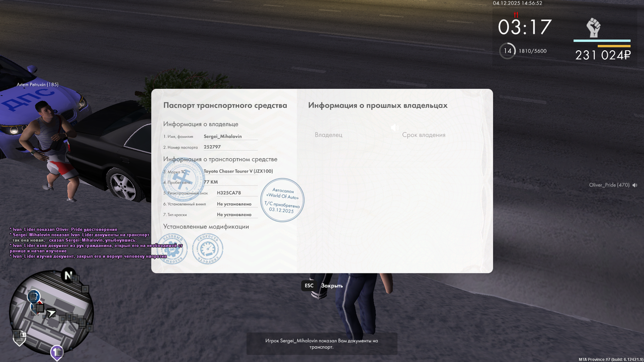Click the cyan health bar
This screenshot has height=362, width=644.
(602, 41)
